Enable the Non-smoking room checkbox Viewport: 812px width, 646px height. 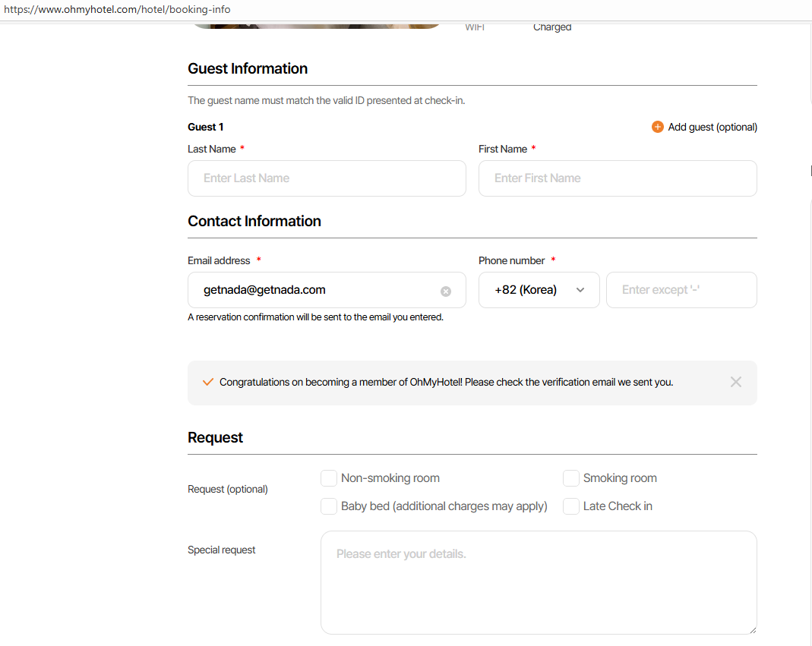[329, 478]
